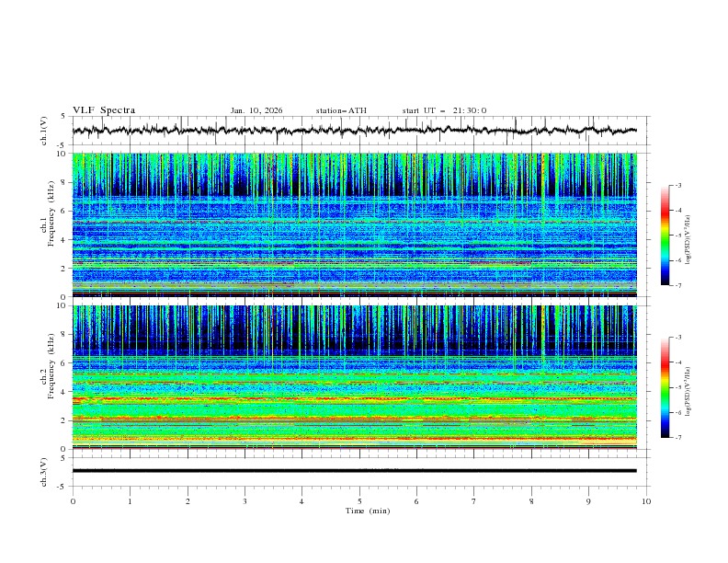This screenshot has height=563, width=728.
Task: Click the "-7" tick on ch.2 colorbar
Action: pos(678,438)
